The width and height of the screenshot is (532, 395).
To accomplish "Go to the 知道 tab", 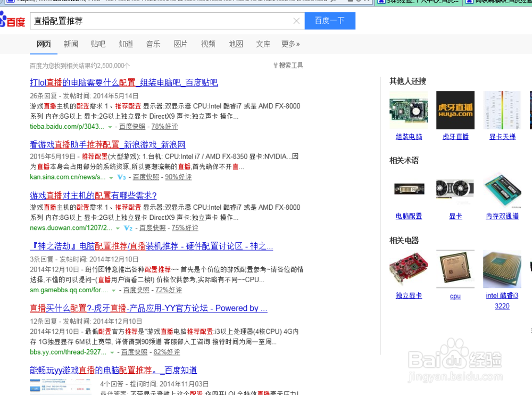I will (x=126, y=44).
